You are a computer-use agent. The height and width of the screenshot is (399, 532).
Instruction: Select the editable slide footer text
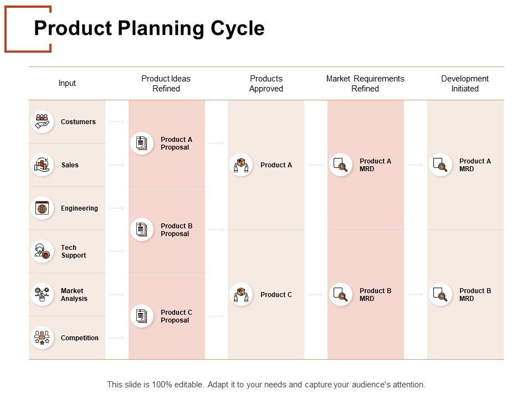click(x=266, y=384)
